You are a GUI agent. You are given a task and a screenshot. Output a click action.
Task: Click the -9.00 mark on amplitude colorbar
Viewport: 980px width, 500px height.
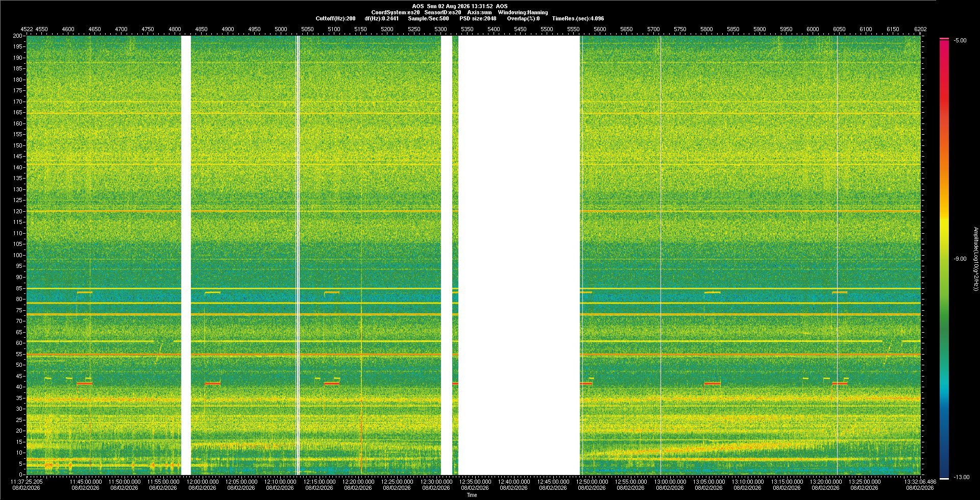point(960,259)
